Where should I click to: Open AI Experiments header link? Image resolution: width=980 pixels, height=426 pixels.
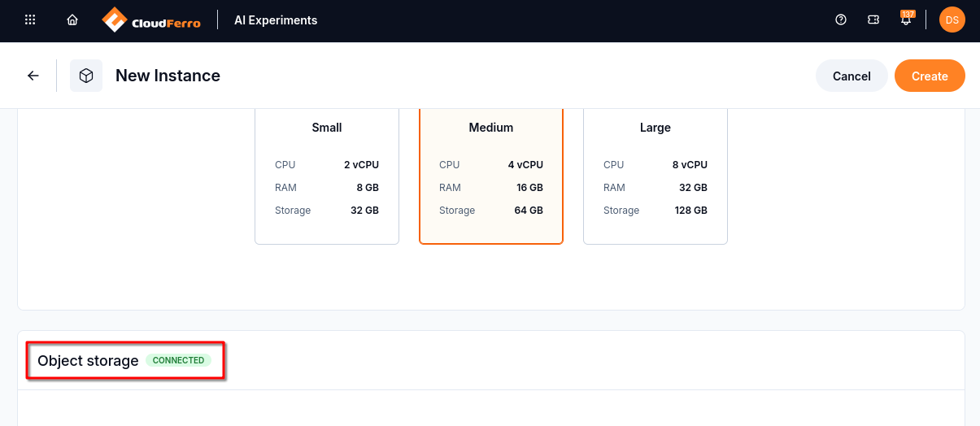click(x=276, y=20)
